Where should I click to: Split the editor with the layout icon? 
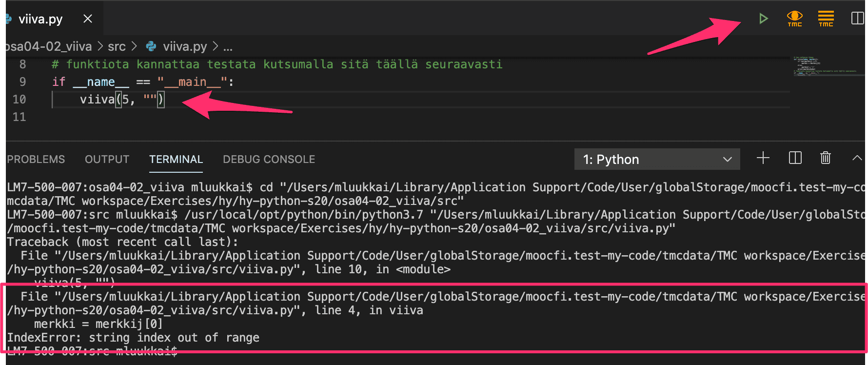[857, 19]
